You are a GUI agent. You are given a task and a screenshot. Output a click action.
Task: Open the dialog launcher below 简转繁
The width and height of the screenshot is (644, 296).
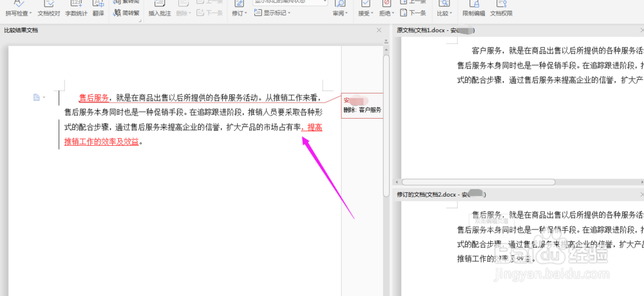point(140,21)
